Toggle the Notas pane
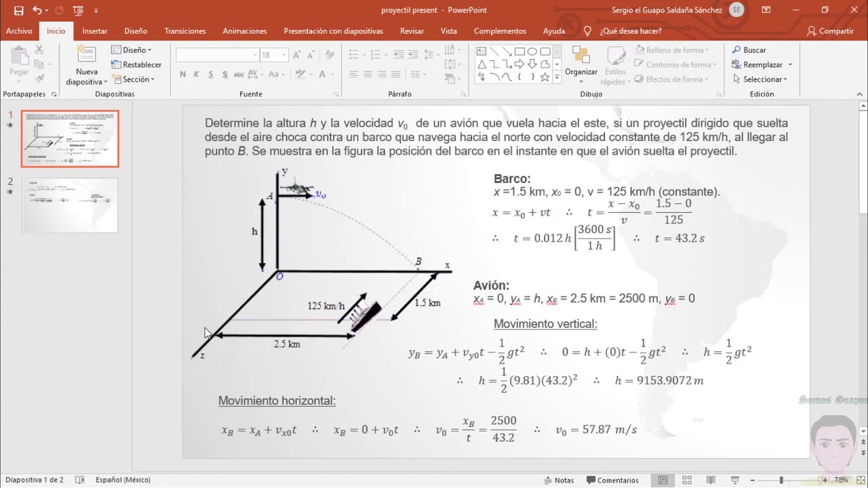 (559, 480)
